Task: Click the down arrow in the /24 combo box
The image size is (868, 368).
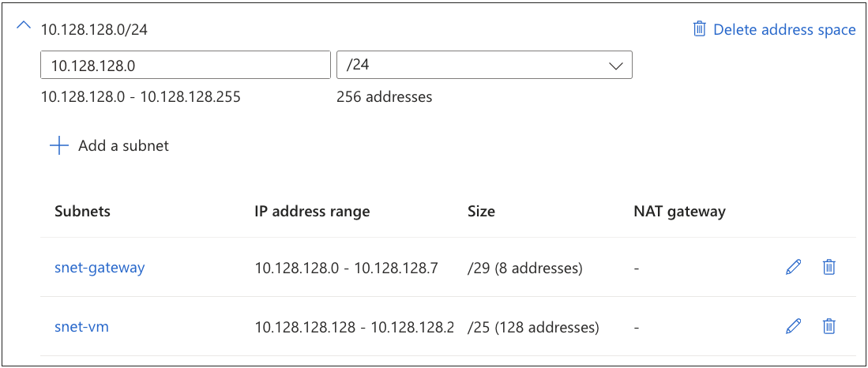Action: (x=616, y=66)
